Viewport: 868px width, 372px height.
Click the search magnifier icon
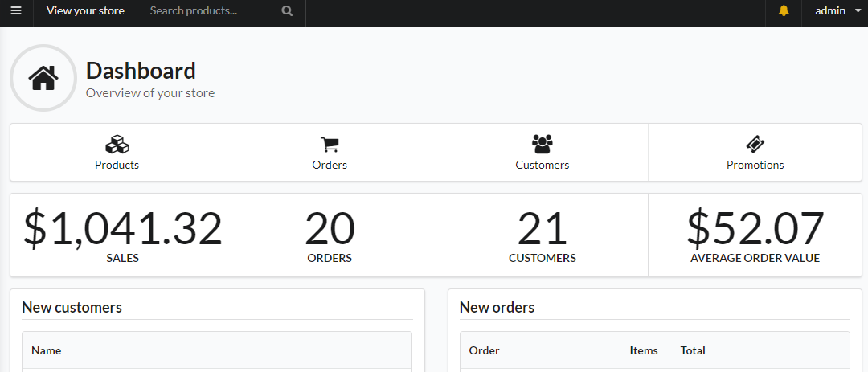tap(287, 10)
